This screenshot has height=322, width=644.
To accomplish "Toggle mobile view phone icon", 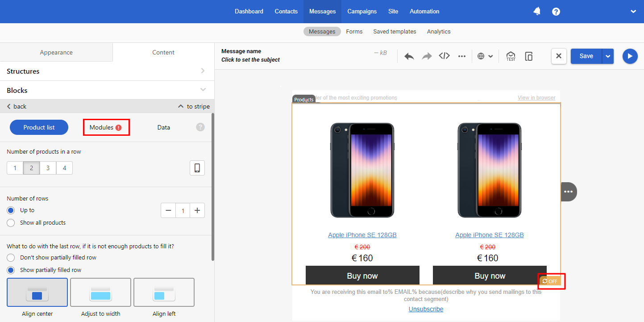I will [197, 168].
